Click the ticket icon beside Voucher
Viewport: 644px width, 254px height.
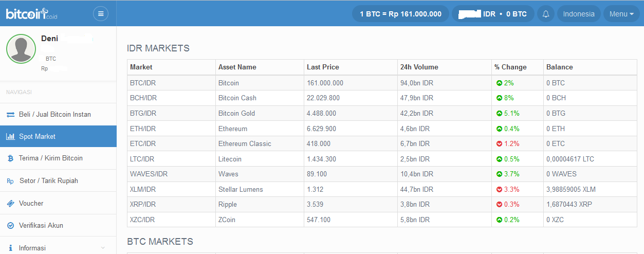pyautogui.click(x=10, y=203)
